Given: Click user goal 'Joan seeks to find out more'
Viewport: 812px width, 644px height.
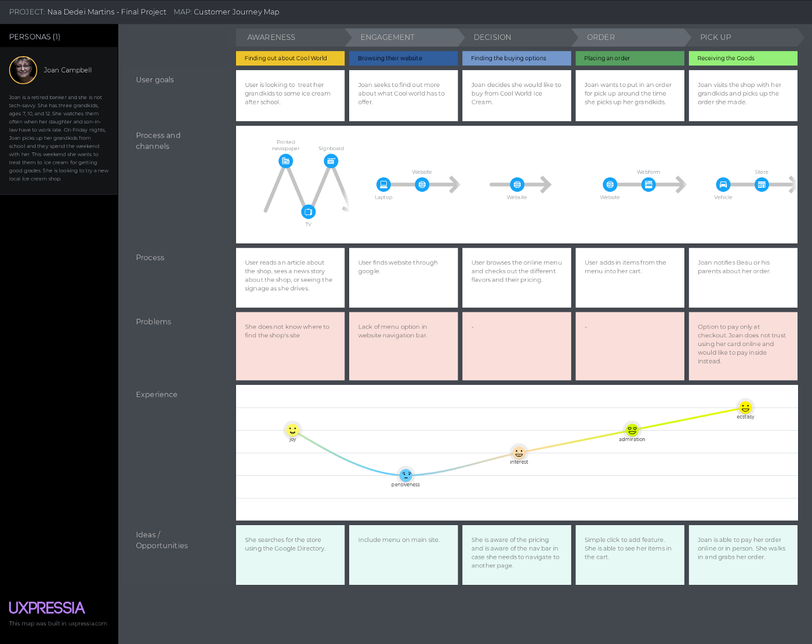Looking at the screenshot, I should pyautogui.click(x=403, y=96).
